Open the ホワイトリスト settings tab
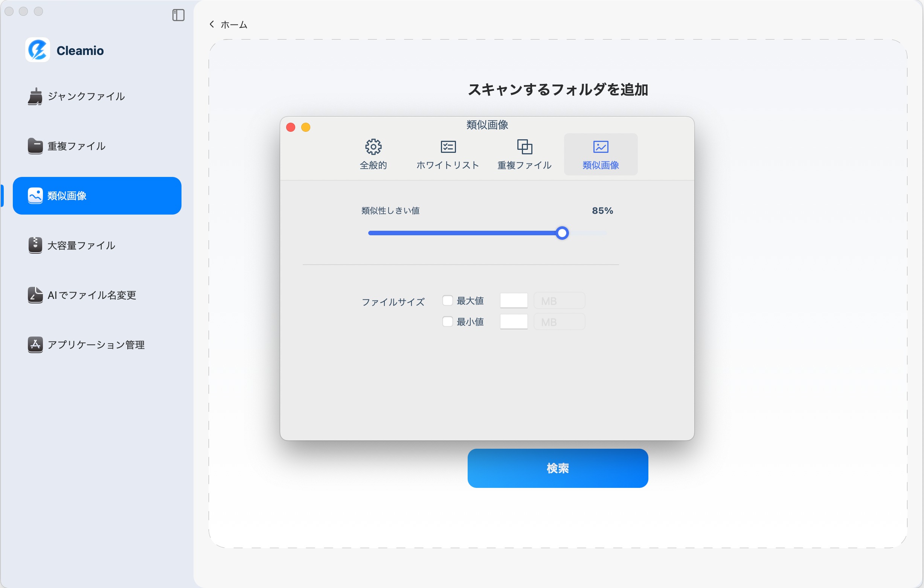 click(x=447, y=154)
